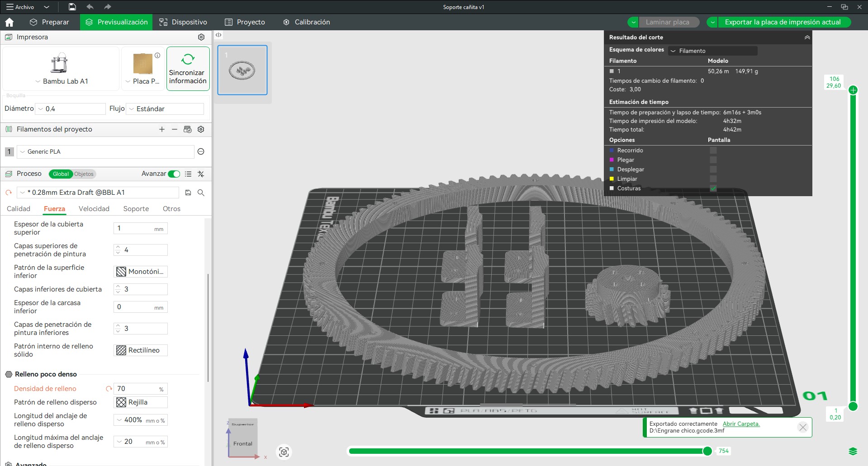Open the Bambu Lab A1 printer dropdown
Screen dimensions: 868x466
point(62,81)
